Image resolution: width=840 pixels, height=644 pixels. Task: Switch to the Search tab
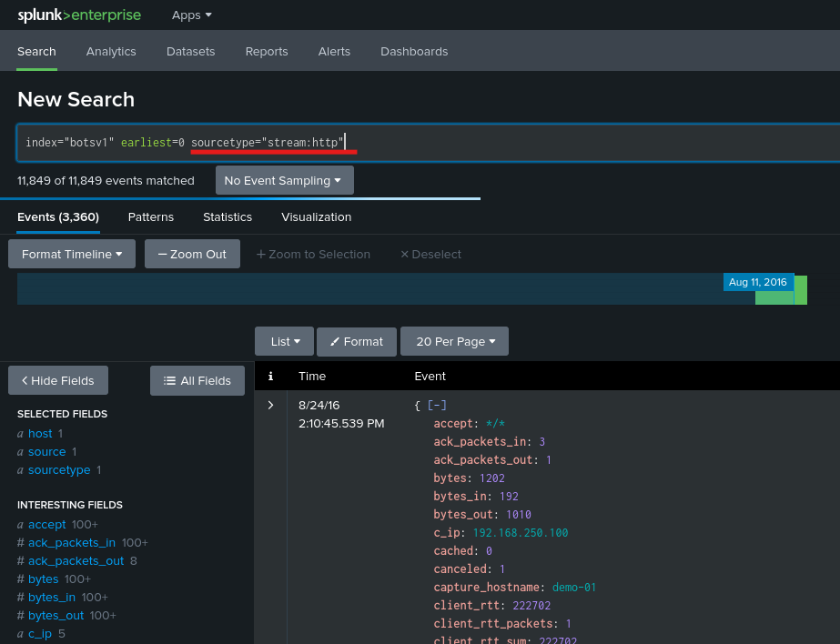click(36, 51)
